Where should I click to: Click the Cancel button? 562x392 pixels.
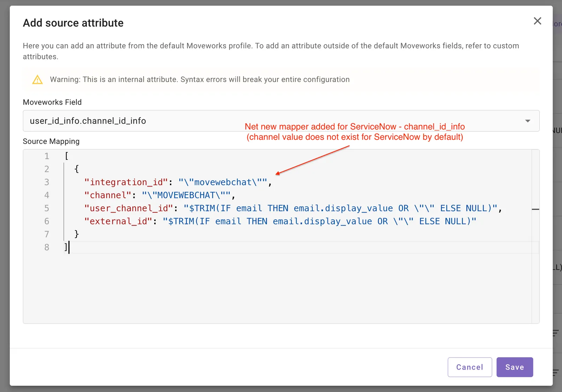coord(470,367)
